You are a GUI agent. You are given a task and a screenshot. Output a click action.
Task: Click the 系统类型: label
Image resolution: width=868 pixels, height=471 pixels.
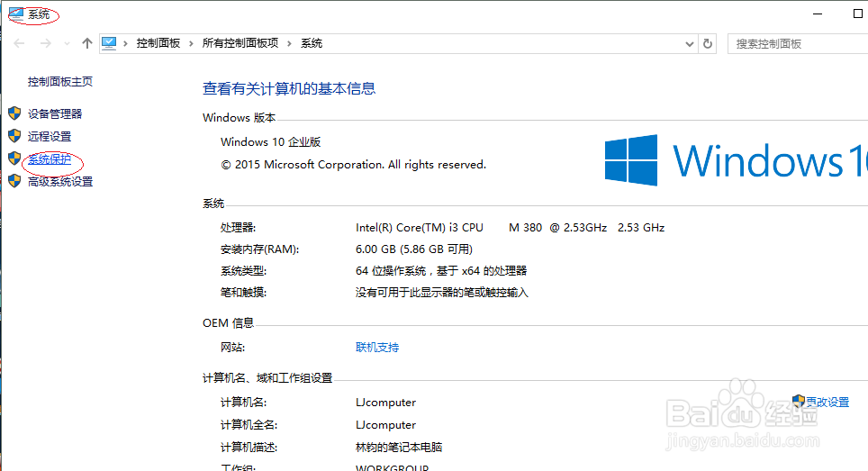tap(244, 271)
